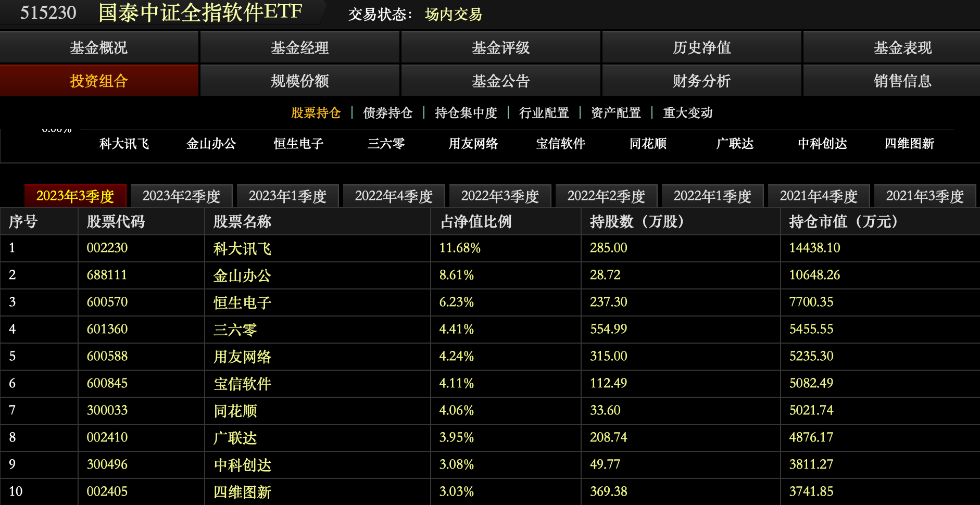Select the 2022年1季度 period tab
The height and width of the screenshot is (505, 980).
(713, 196)
